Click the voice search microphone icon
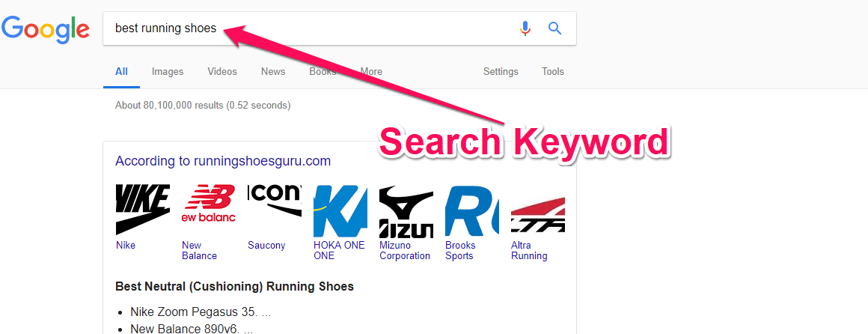The image size is (868, 334). 525,28
